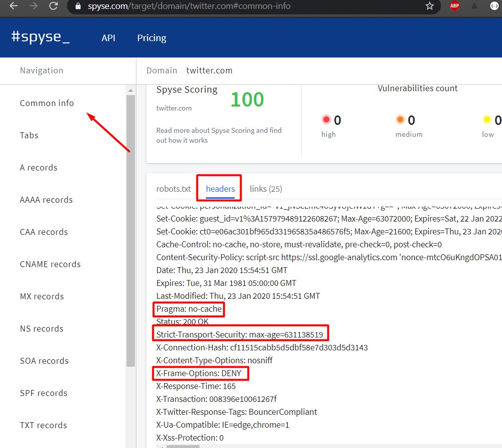The height and width of the screenshot is (448, 502).
Task: Jump to MX records section
Action: (x=42, y=296)
